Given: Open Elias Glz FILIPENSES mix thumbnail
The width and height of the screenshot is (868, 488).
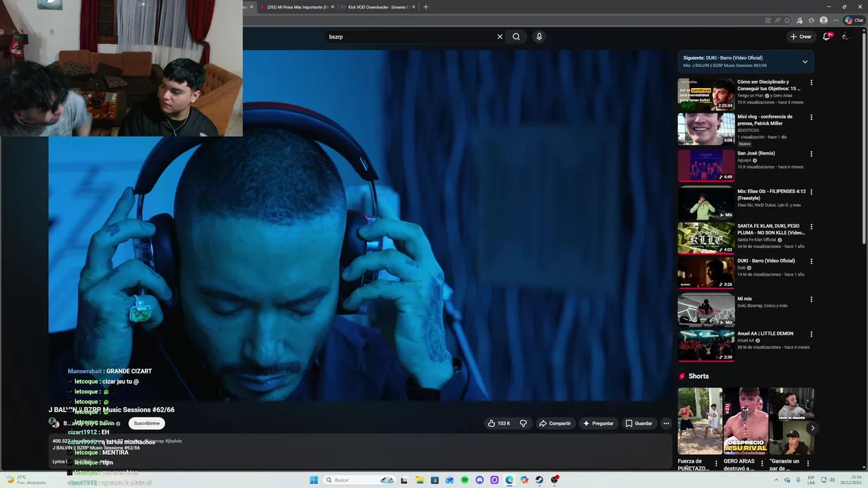Looking at the screenshot, I should [706, 203].
